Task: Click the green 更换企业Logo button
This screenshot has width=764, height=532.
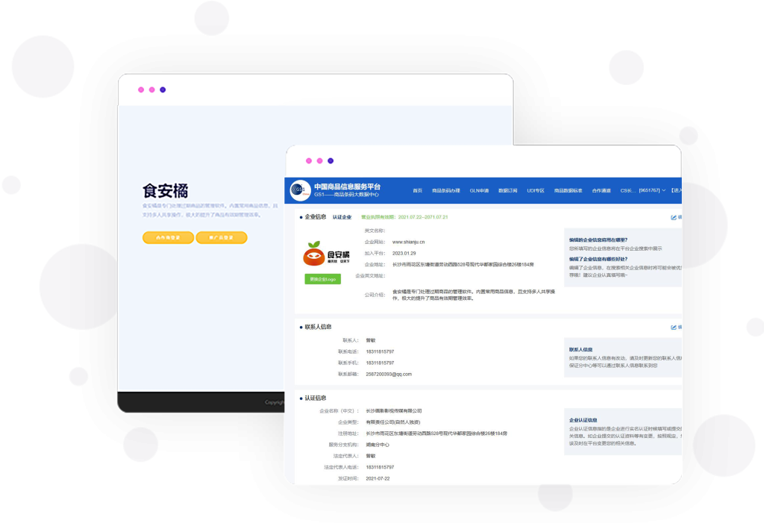Action: 322,279
